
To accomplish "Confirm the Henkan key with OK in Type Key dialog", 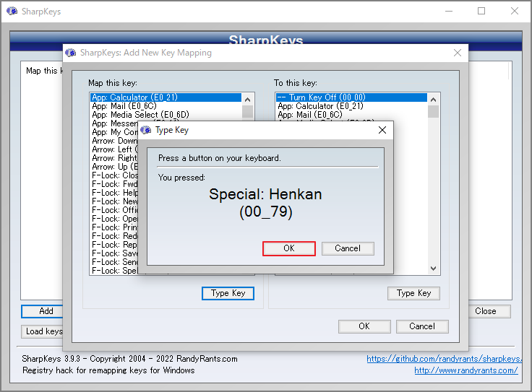I will tap(288, 248).
